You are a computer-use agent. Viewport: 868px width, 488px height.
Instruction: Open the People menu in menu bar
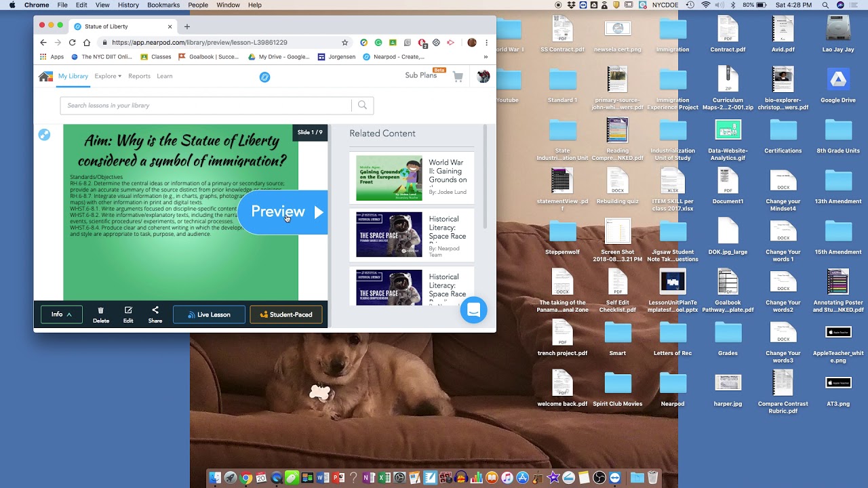point(198,5)
